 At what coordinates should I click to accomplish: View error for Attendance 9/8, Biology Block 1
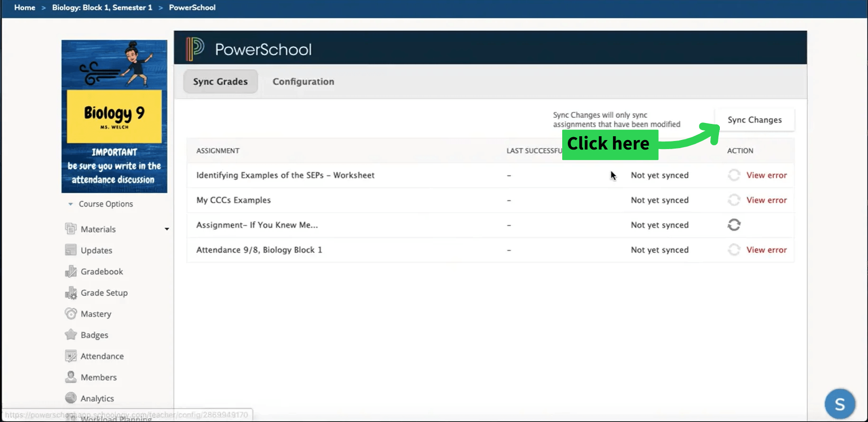tap(766, 250)
